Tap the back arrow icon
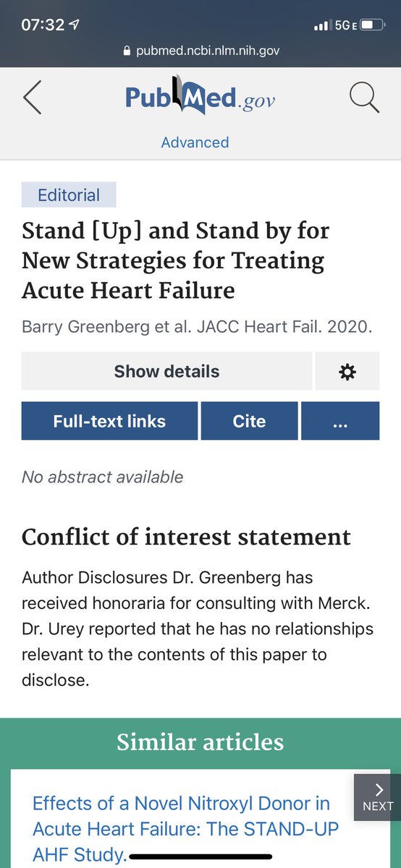The image size is (401, 868). 32,98
